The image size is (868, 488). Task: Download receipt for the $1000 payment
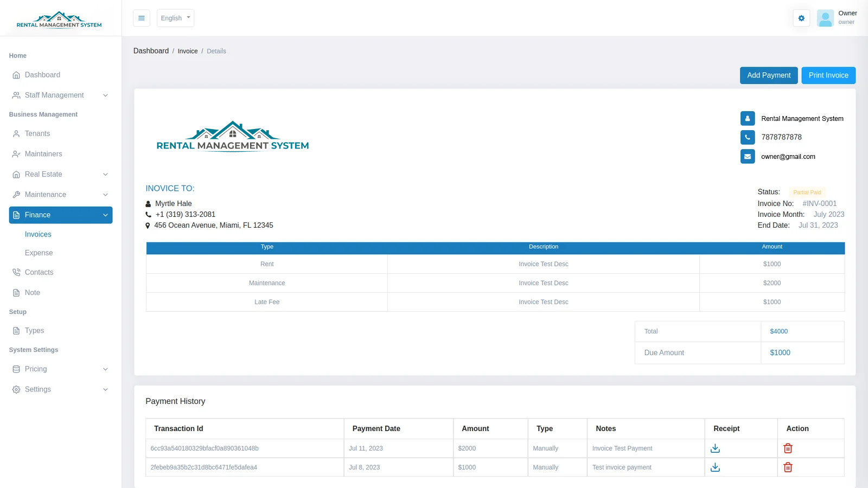pos(715,467)
